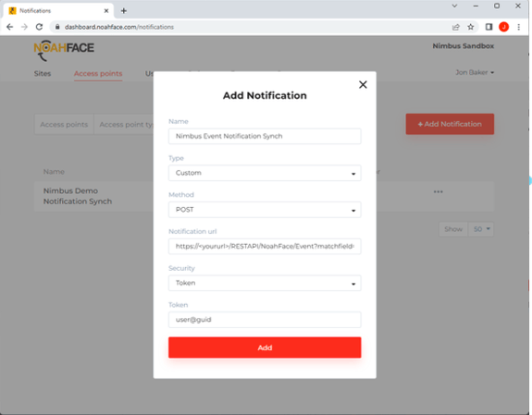Click the Add Notification page button
Viewport: 532px width, 415px height.
[x=450, y=124]
